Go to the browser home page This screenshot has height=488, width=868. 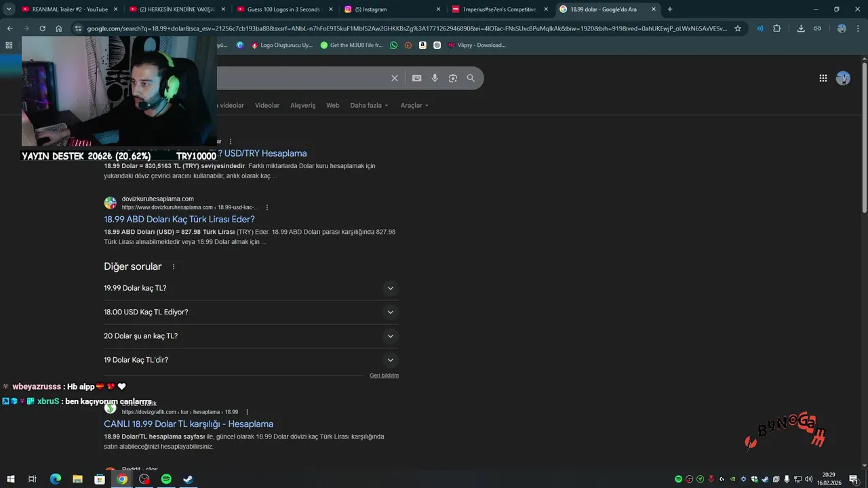[59, 28]
